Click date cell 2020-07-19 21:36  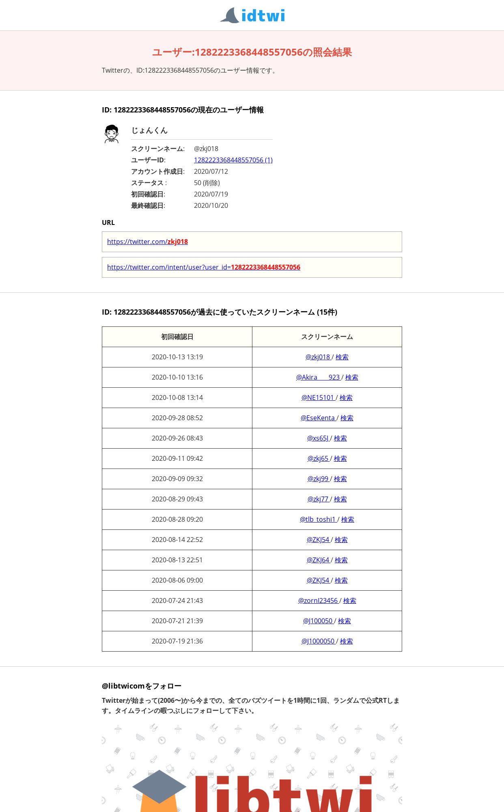coord(177,641)
